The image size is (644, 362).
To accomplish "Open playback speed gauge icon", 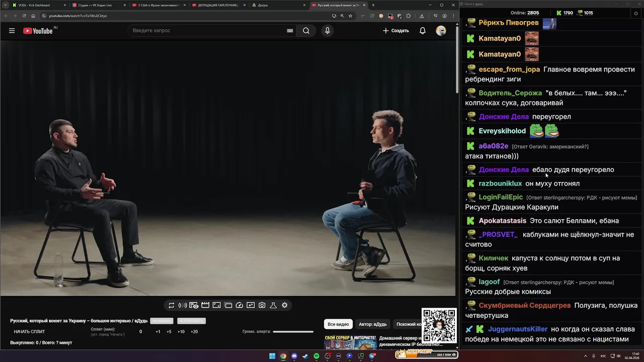I will tap(239, 305).
